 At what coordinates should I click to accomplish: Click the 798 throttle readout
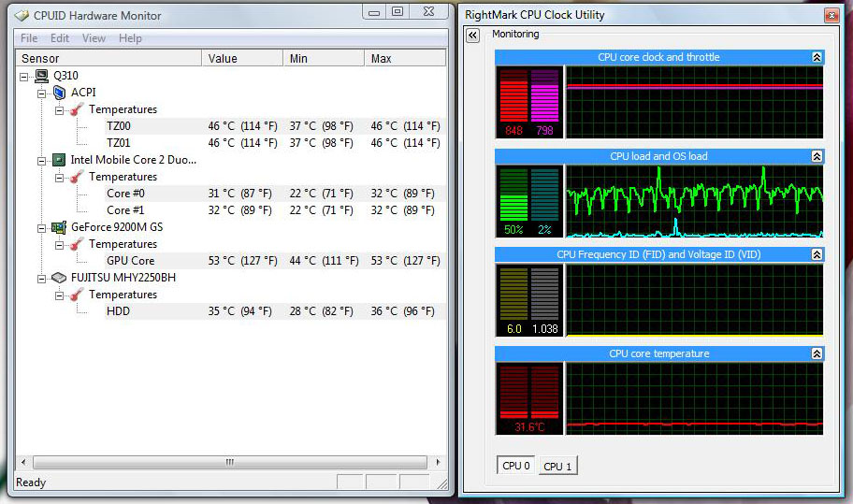tap(544, 131)
